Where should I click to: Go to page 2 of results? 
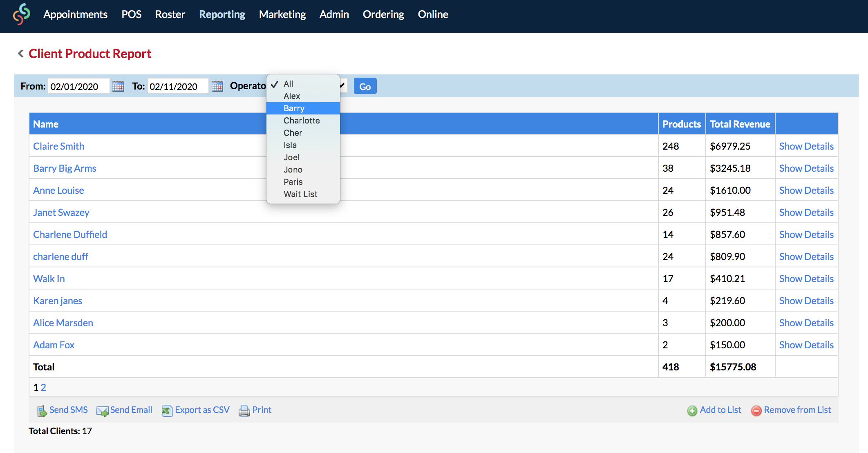43,388
